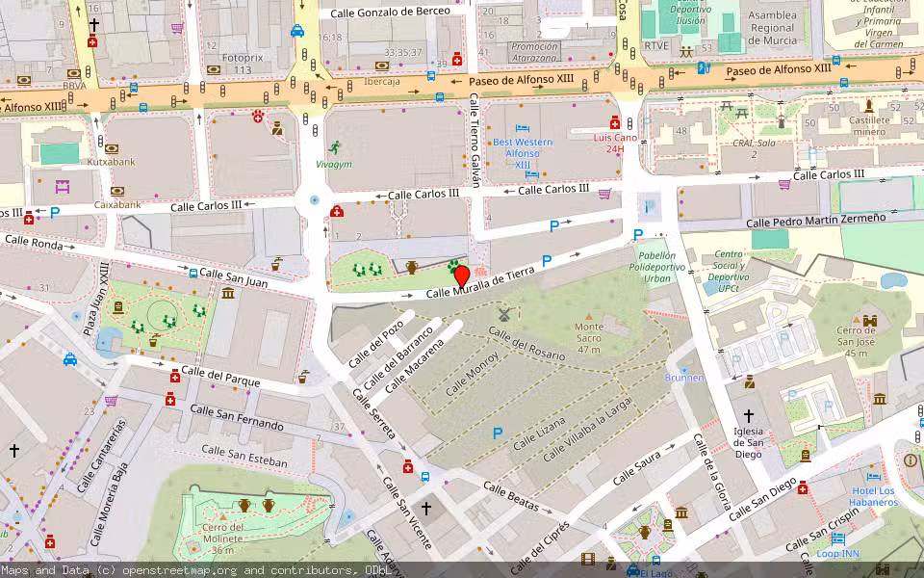The width and height of the screenshot is (924, 578).
Task: Click the Calle Pedro Martín Zermeño label
Action: 815,220
